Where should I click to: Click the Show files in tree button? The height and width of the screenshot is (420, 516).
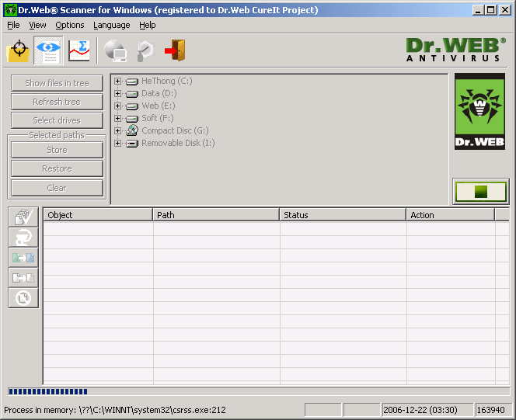click(x=57, y=83)
